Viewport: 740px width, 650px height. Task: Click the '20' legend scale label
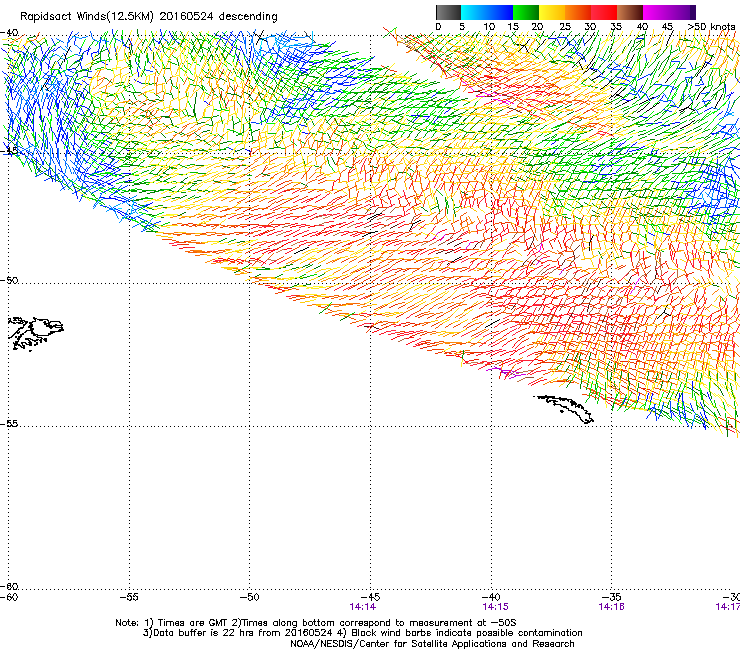pyautogui.click(x=537, y=27)
